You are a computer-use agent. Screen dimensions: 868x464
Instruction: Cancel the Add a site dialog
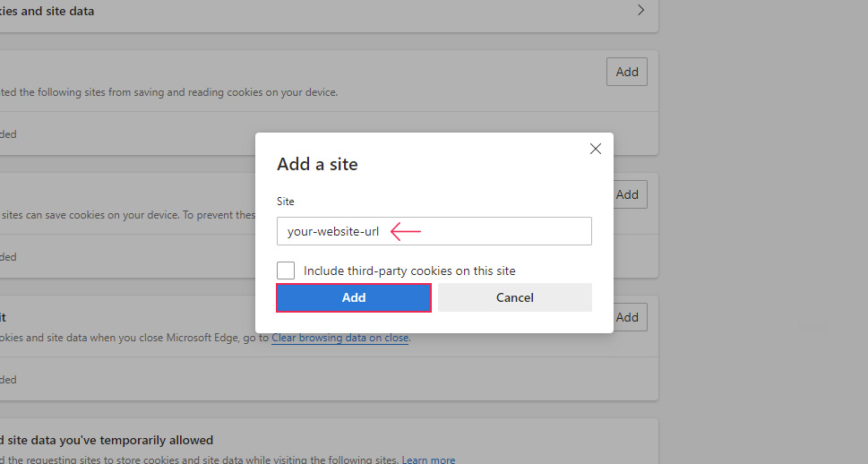(x=514, y=297)
